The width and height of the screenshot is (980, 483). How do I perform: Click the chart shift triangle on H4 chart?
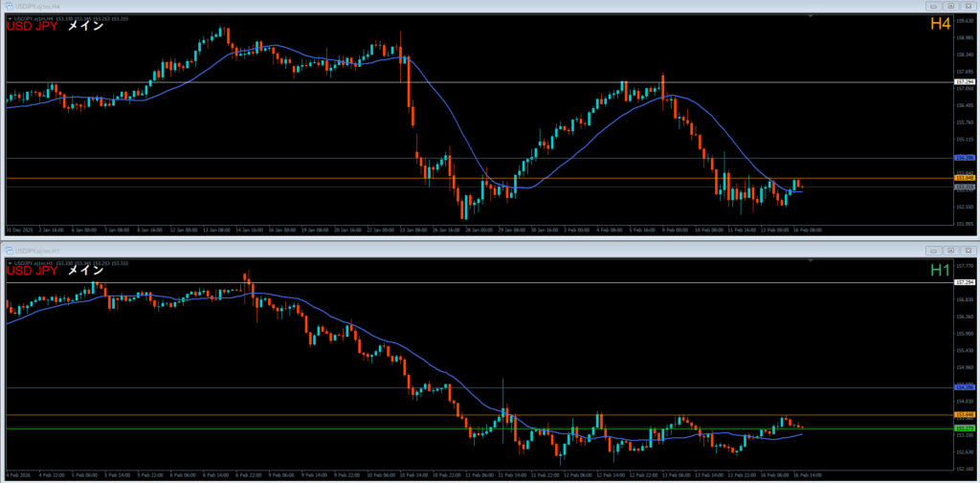811,17
